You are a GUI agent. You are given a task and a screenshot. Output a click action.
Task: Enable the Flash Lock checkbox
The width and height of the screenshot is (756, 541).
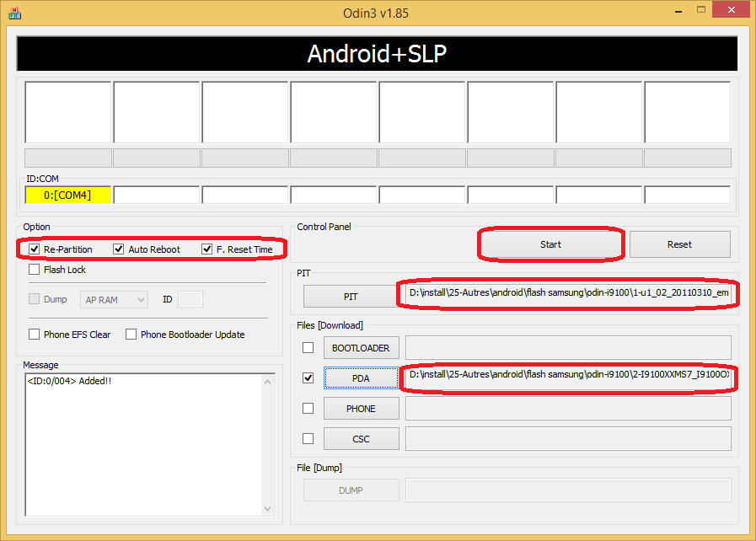pos(35,269)
